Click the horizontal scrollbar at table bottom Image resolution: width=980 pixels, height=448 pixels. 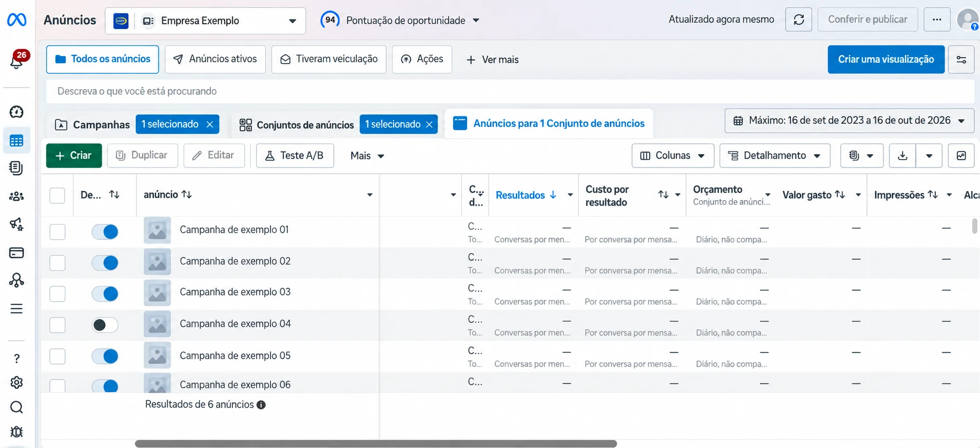(376, 444)
